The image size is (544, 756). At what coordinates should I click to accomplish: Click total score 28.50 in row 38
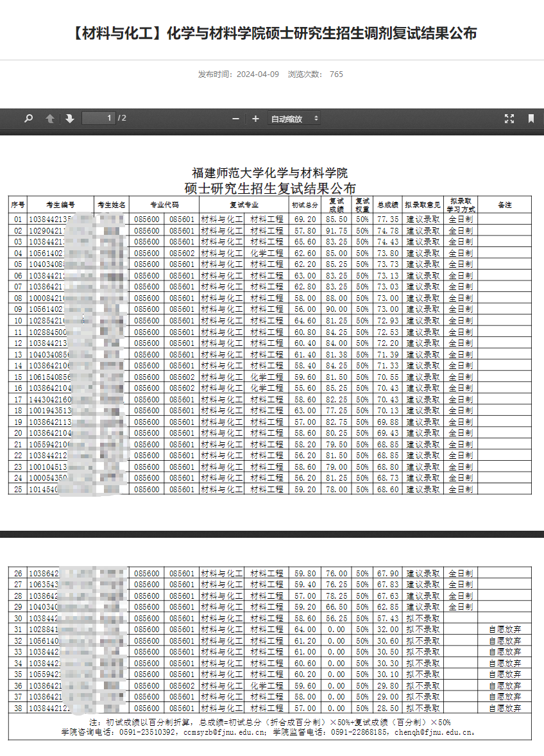tap(388, 709)
